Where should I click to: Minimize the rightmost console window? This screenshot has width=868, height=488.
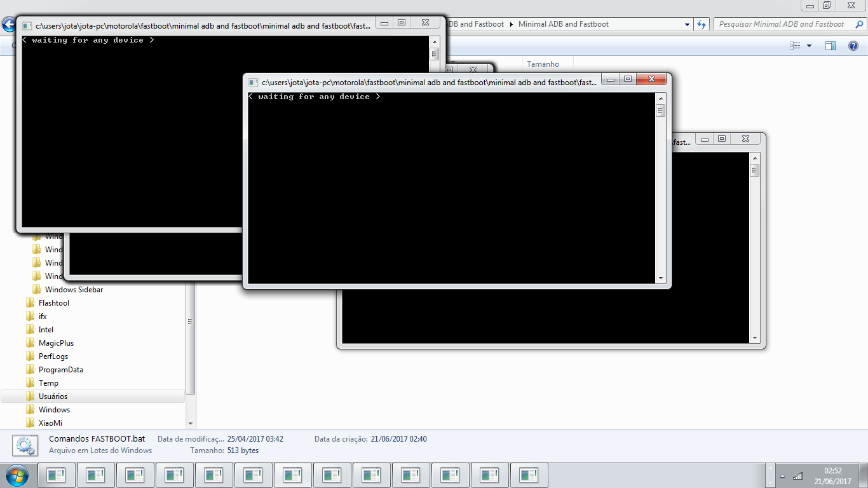[x=705, y=139]
